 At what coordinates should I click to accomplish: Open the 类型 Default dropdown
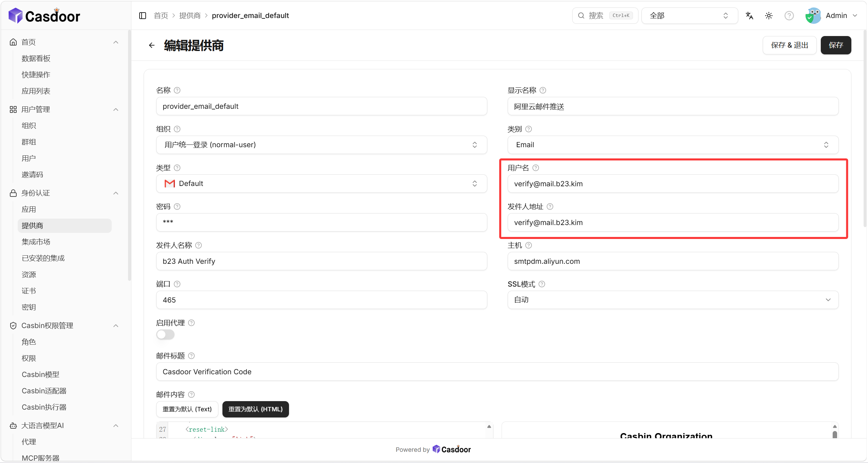click(322, 184)
